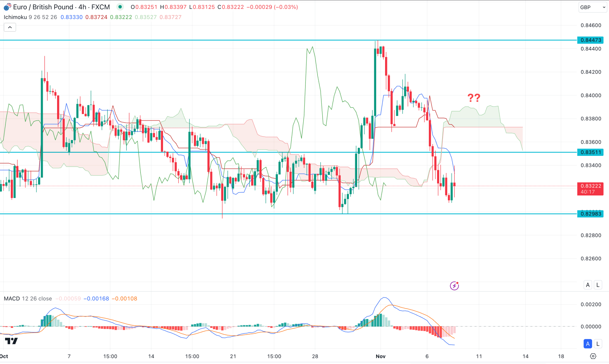609x364 pixels.
Task: Click the Euro/British Pound flag symbol icon
Action: tap(7, 7)
